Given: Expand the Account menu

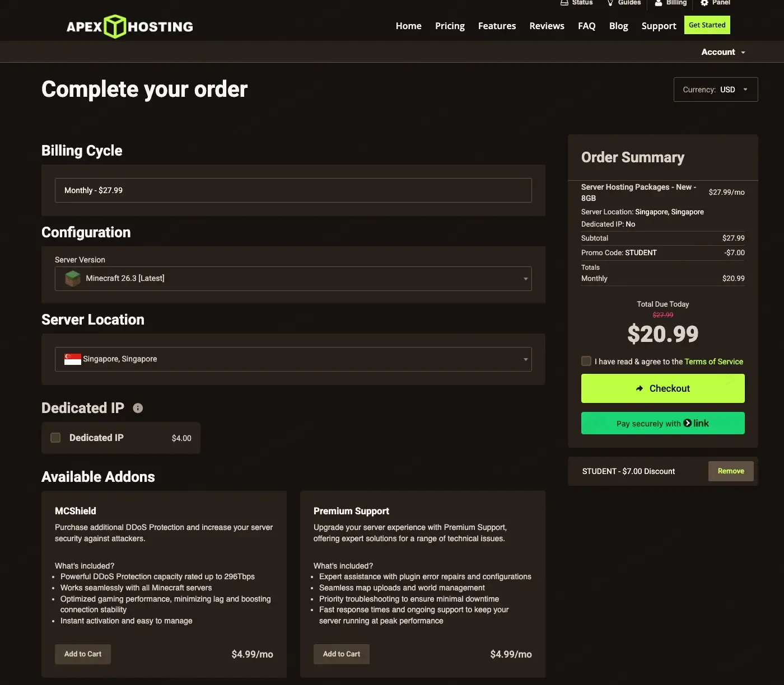Looking at the screenshot, I should point(723,52).
